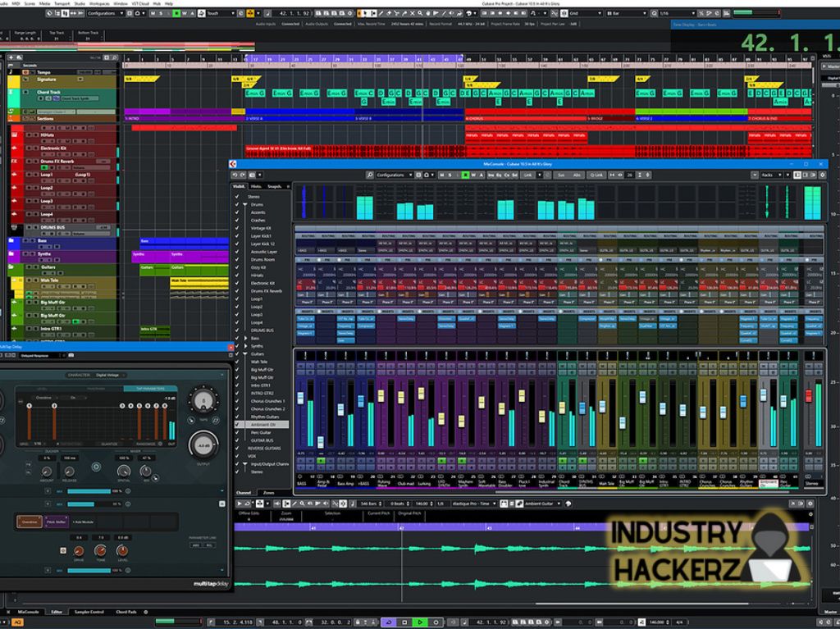Click the Q-Link button in MixConsole toolbar
The height and width of the screenshot is (629, 840).
coord(596,175)
